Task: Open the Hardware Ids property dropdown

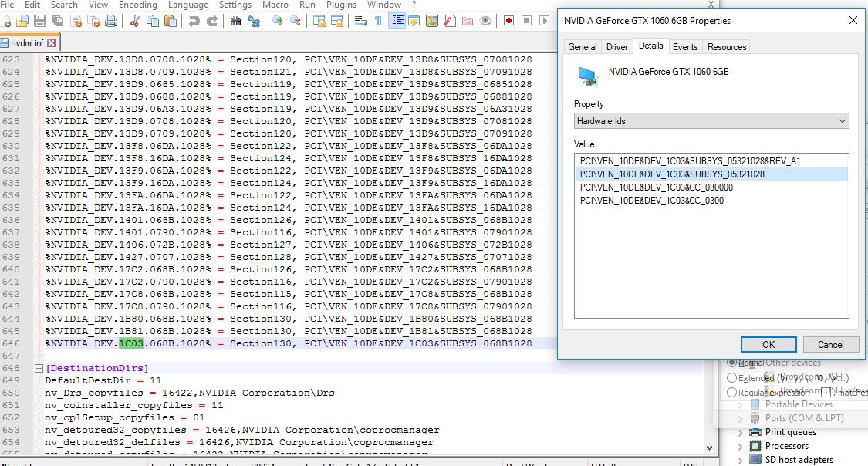Action: (711, 121)
